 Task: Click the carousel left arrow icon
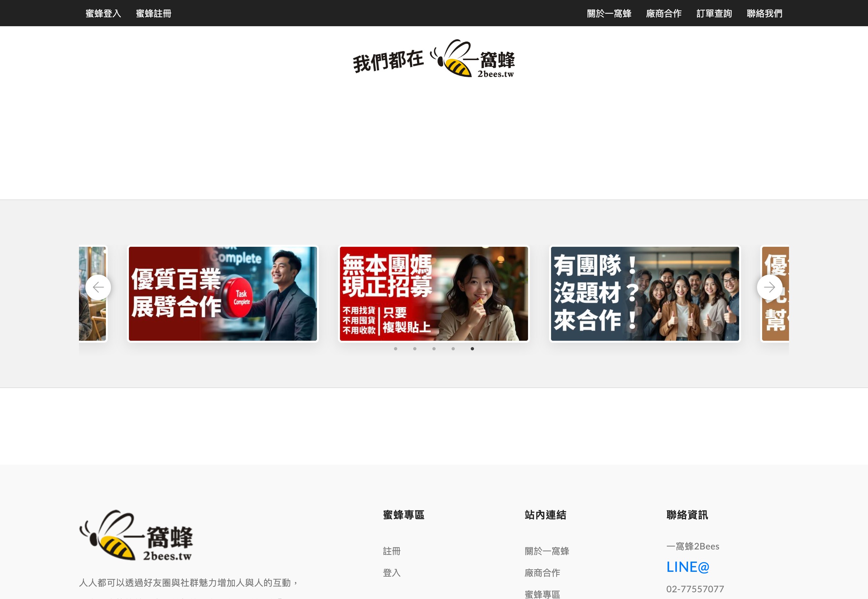[x=98, y=287]
